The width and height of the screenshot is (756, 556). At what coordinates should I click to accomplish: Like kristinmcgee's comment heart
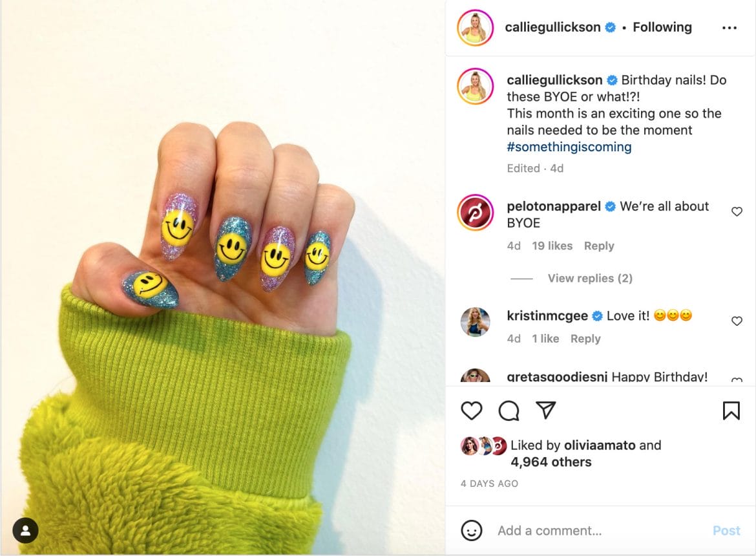pyautogui.click(x=737, y=321)
